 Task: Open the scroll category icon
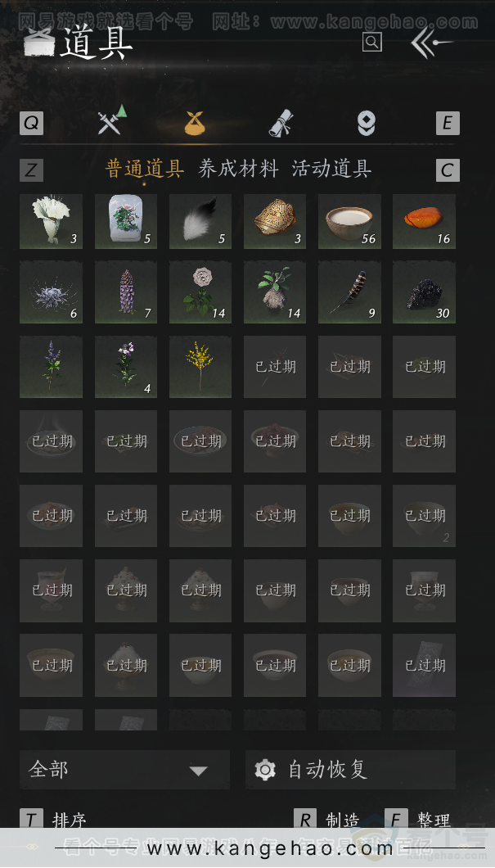click(x=281, y=122)
